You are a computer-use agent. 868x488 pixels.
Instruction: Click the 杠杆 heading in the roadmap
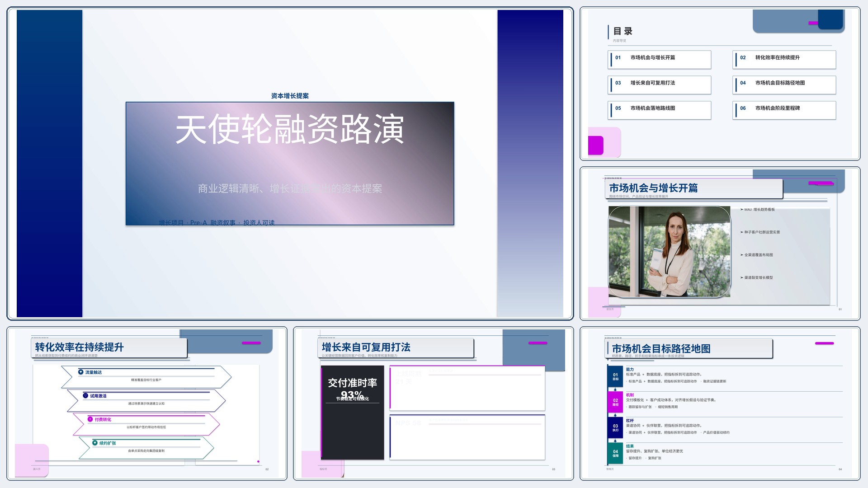[630, 420]
